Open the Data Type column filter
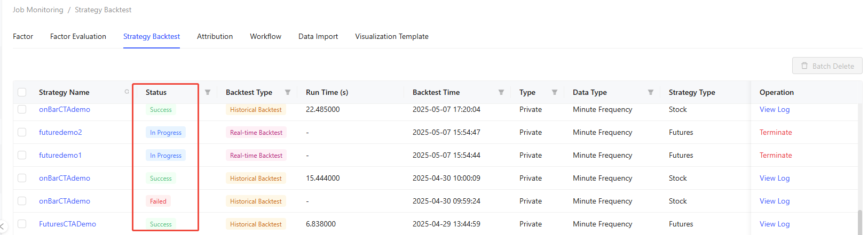The height and width of the screenshot is (235, 868). coord(651,92)
